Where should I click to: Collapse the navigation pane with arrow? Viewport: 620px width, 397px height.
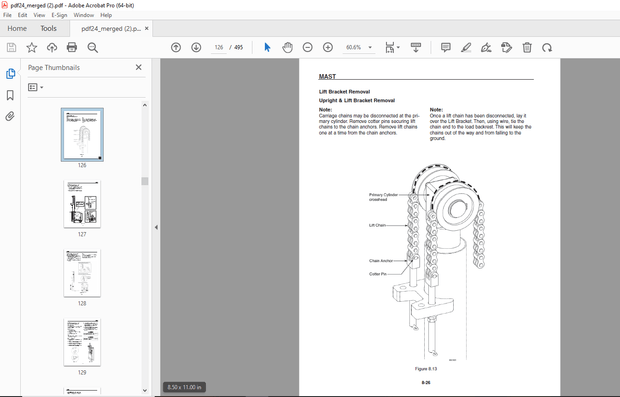tap(156, 227)
